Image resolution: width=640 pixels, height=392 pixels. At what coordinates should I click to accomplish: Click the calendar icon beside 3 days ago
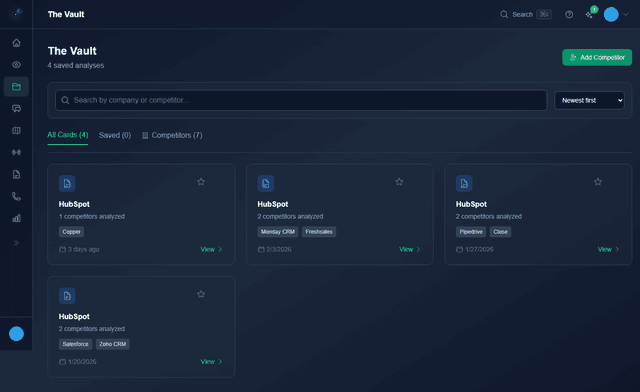(62, 249)
